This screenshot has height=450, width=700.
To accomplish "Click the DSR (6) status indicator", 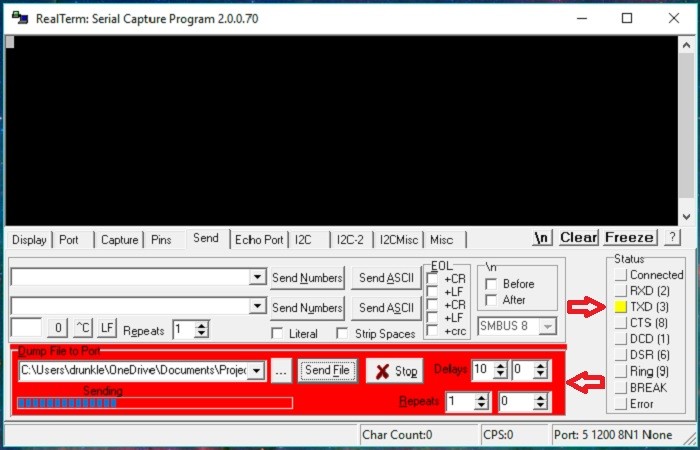I will pyautogui.click(x=621, y=355).
